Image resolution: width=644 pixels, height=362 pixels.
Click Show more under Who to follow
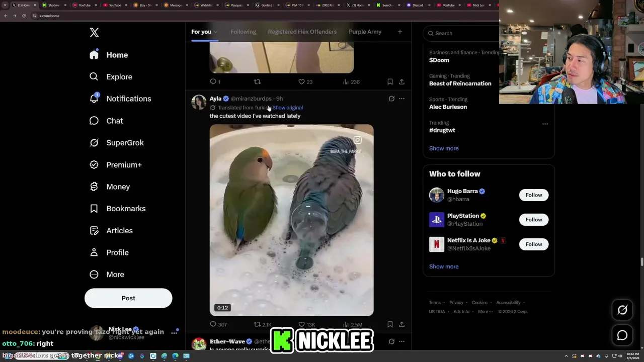[444, 266]
